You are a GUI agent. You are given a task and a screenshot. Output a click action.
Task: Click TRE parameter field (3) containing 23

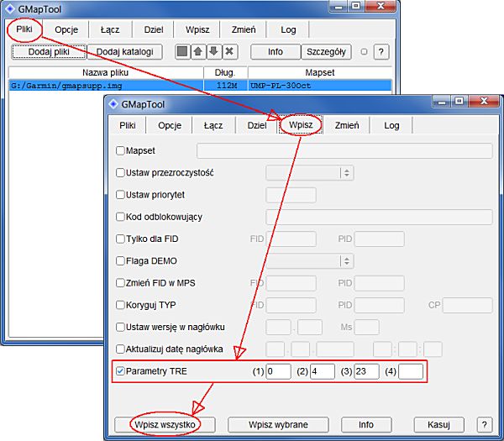tap(365, 371)
